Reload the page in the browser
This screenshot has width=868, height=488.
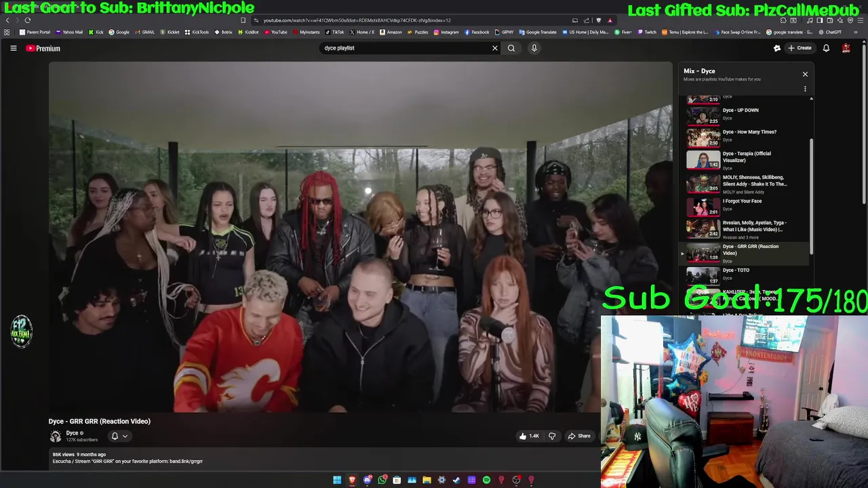click(28, 20)
